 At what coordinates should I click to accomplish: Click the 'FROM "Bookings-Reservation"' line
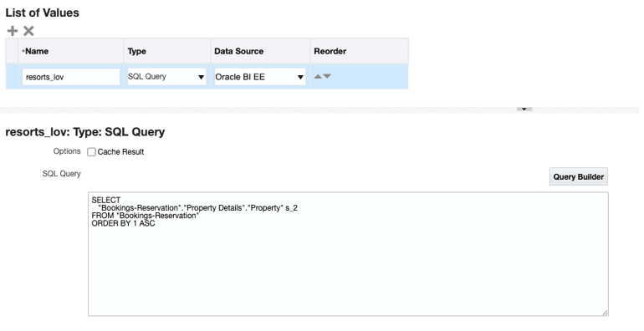145,216
